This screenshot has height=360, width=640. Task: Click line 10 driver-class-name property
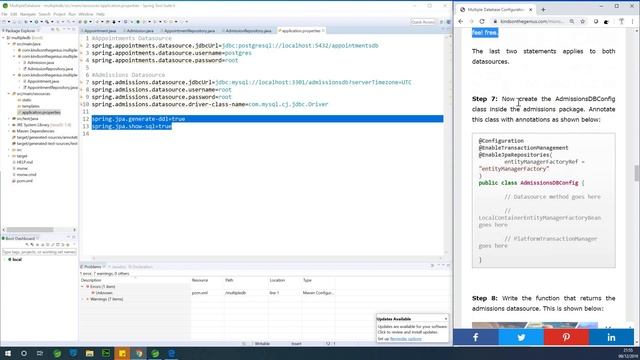coord(210,104)
